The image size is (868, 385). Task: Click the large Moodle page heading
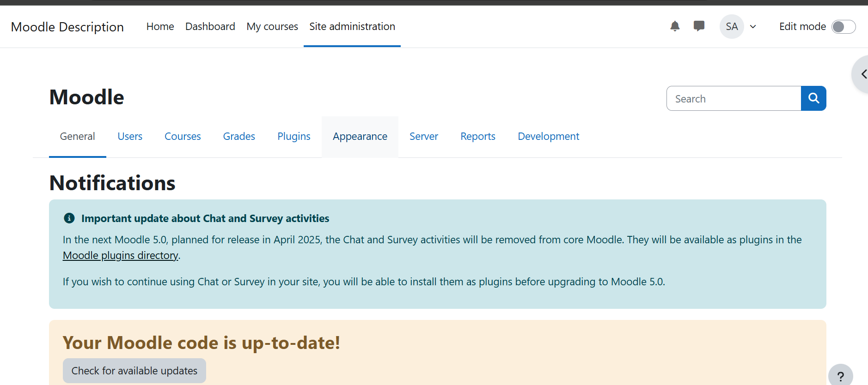(x=87, y=97)
